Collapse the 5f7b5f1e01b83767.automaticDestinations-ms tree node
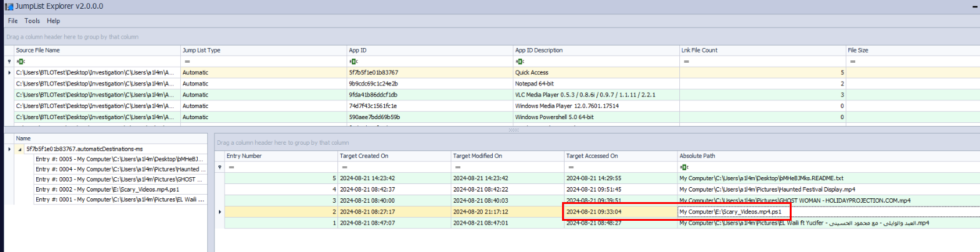Screen dimensions: 980x252 [20, 150]
